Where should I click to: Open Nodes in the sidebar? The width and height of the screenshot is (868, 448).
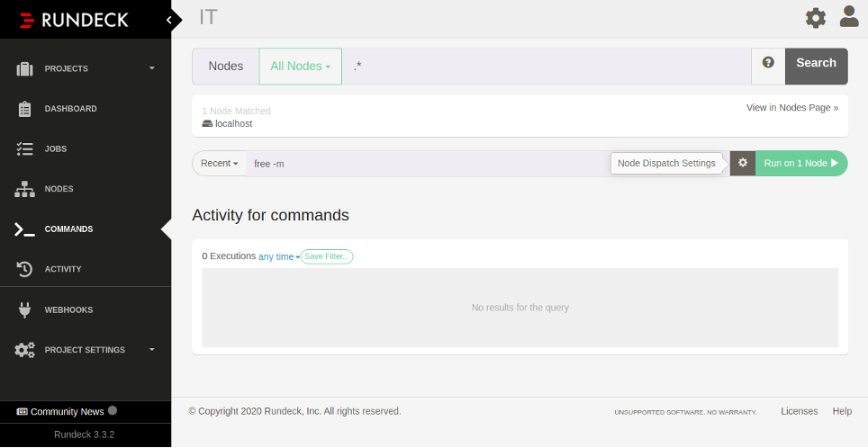pyautogui.click(x=59, y=189)
